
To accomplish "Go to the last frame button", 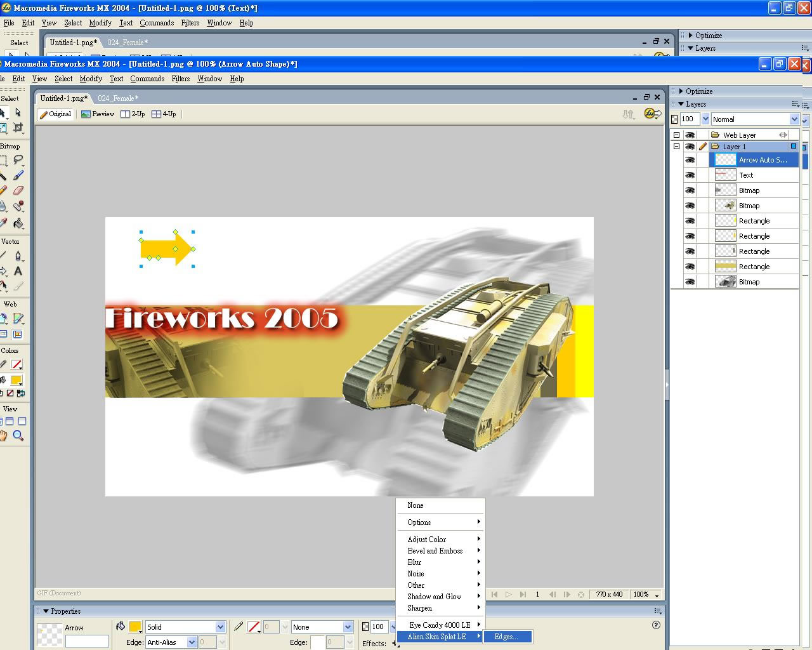I will point(523,595).
